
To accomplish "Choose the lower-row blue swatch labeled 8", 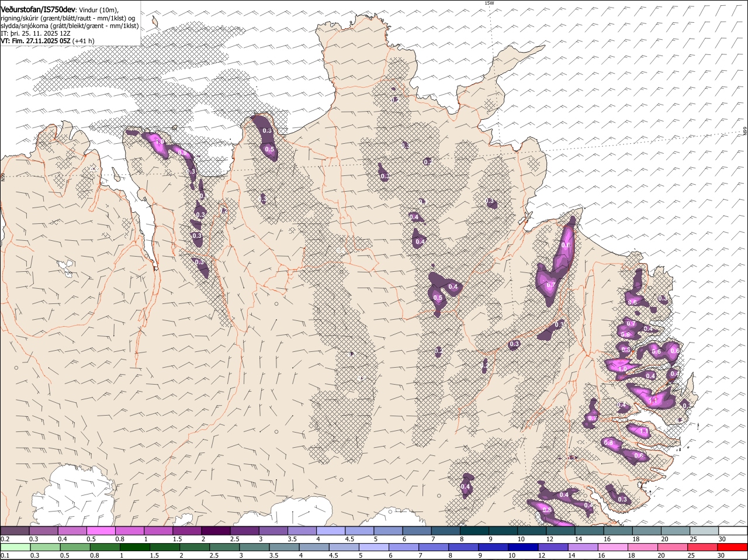I will [463, 548].
